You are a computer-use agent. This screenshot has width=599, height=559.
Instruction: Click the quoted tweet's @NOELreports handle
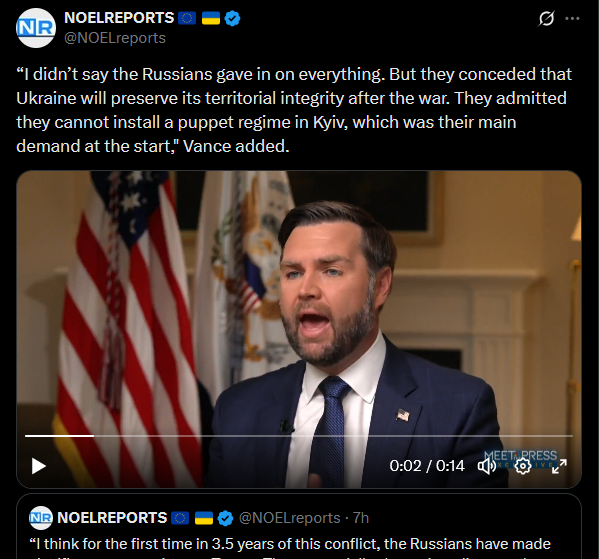tap(290, 518)
